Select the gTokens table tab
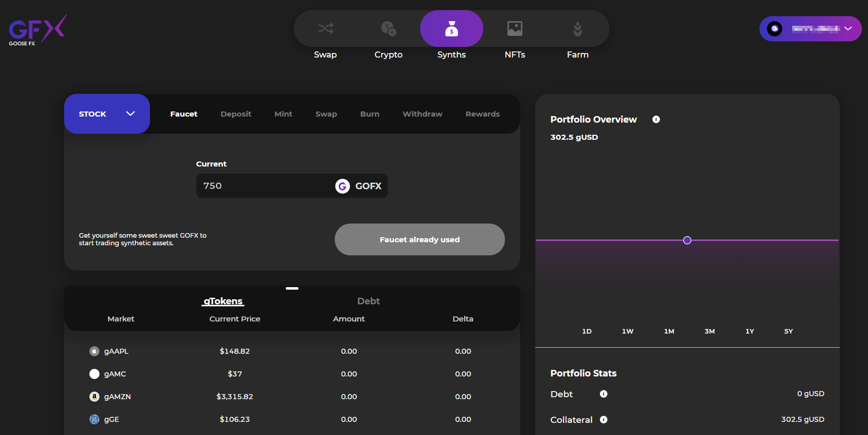The image size is (868, 435). (223, 301)
